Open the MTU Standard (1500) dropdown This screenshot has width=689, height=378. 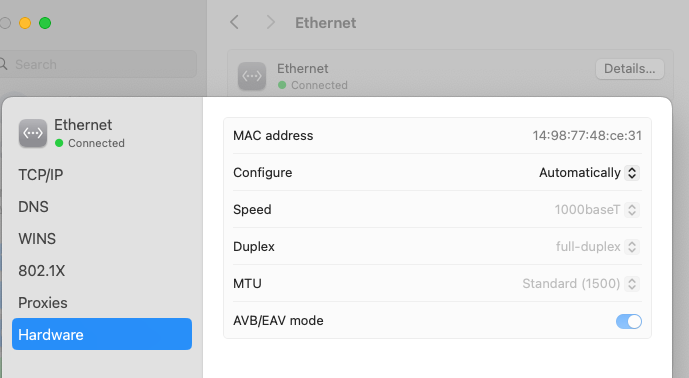coord(581,284)
